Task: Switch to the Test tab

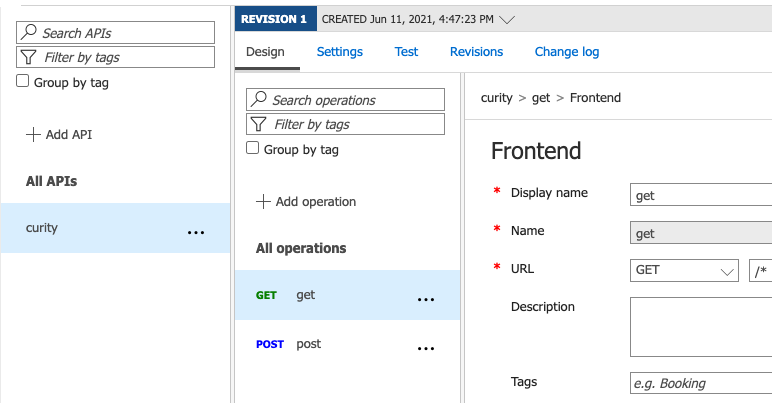Action: 406,52
